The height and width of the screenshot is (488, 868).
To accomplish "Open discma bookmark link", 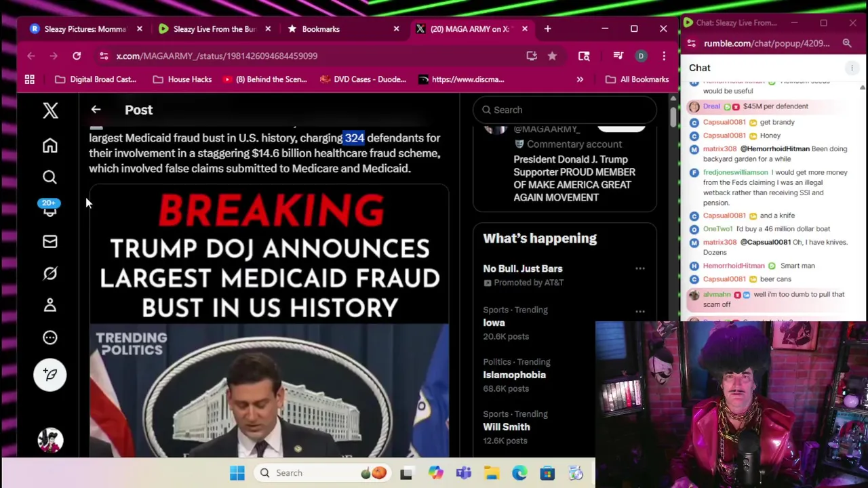I will pyautogui.click(x=461, y=79).
